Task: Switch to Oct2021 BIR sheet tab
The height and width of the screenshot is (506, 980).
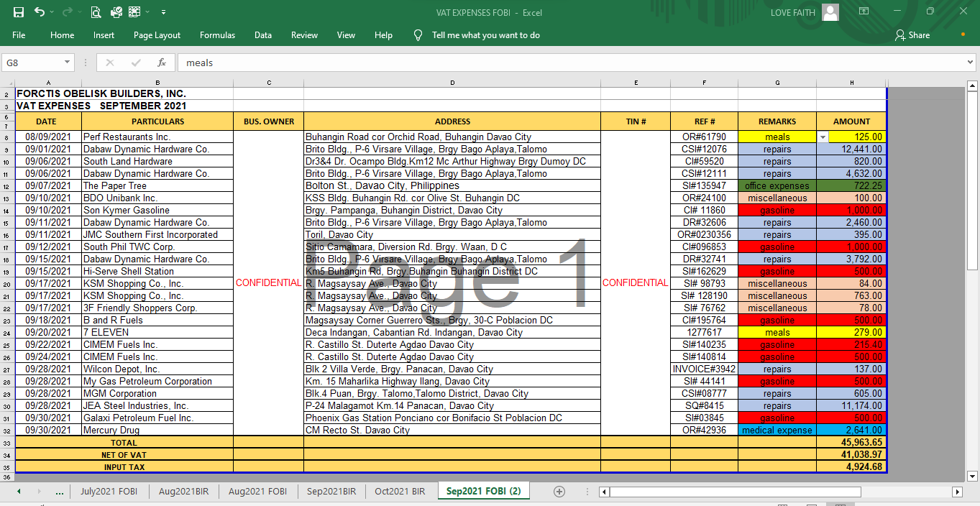Action: pyautogui.click(x=400, y=492)
